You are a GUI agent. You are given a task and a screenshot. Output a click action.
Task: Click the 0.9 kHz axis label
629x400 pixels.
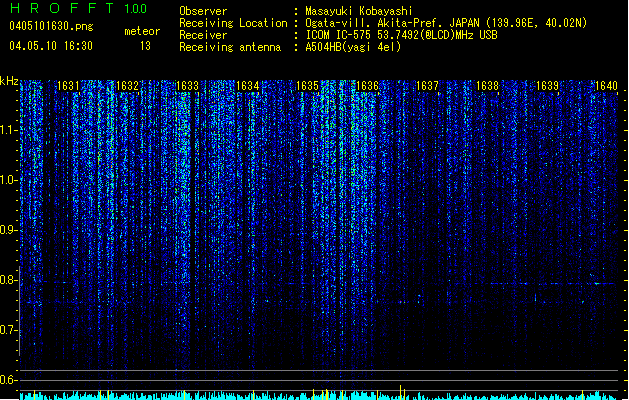[8, 230]
